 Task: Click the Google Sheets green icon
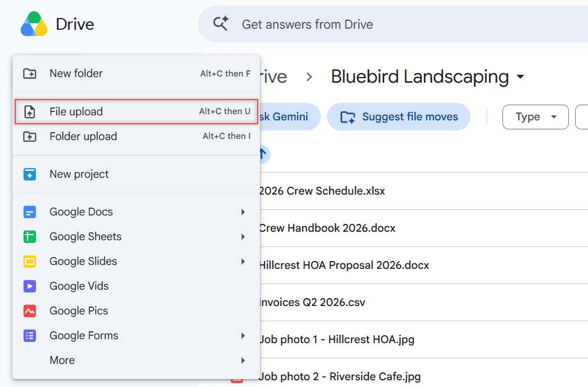tap(30, 237)
